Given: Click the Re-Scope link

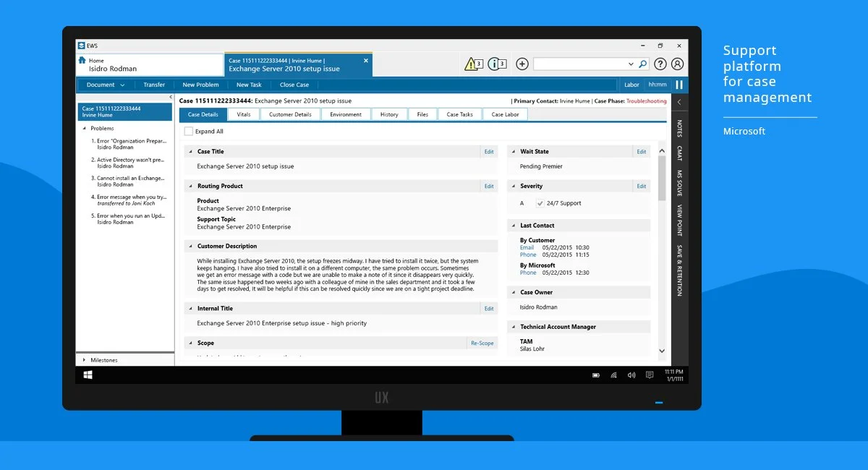Looking at the screenshot, I should click(482, 343).
